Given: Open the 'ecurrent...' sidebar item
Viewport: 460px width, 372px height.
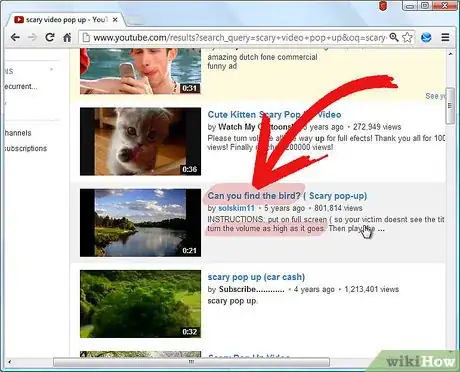Looking at the screenshot, I should [x=21, y=86].
